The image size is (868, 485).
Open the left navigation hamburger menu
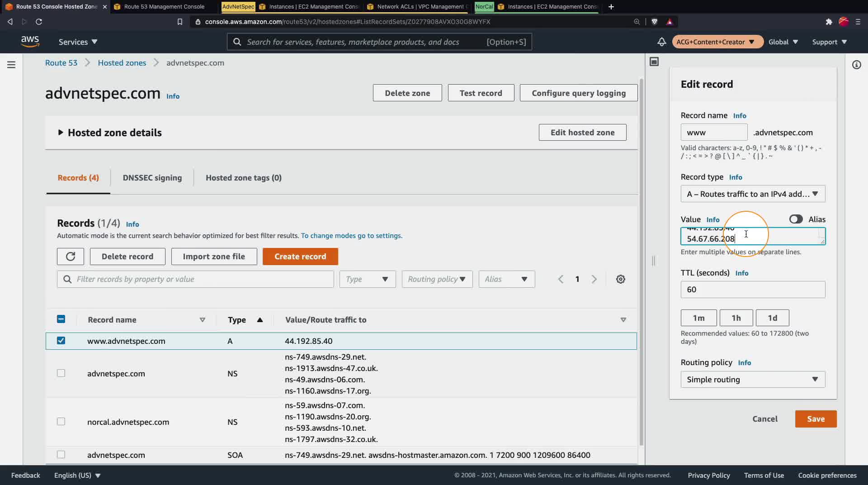[11, 65]
